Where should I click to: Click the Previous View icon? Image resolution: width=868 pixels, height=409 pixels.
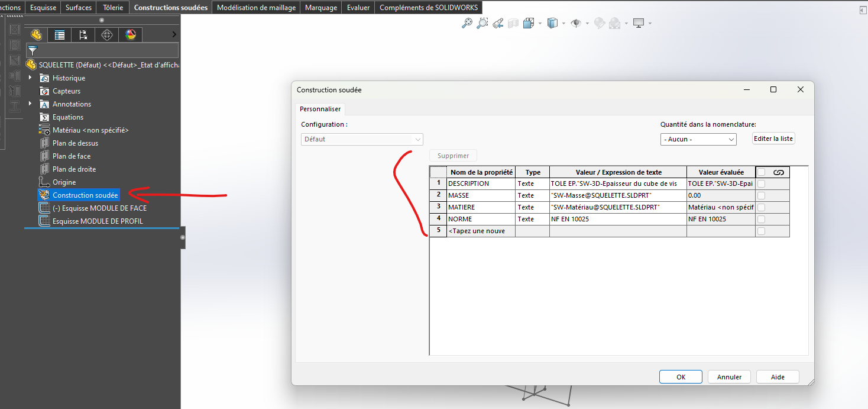(x=498, y=23)
